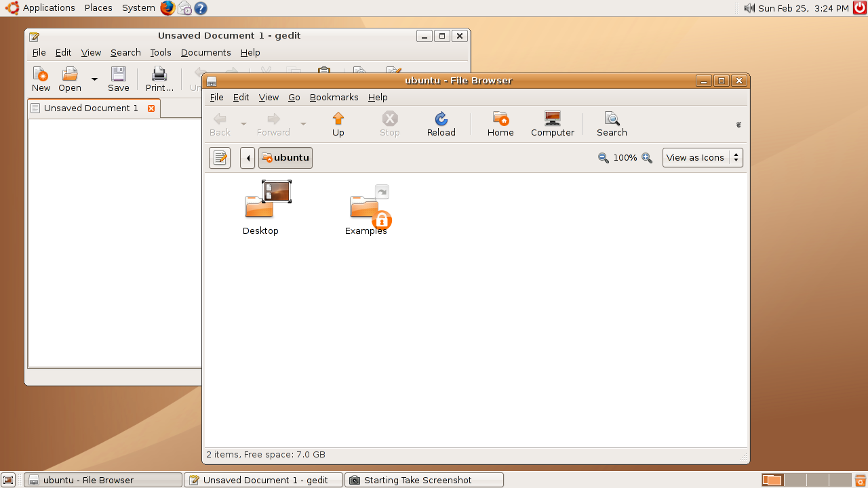Image resolution: width=868 pixels, height=488 pixels.
Task: Zoom in on the file browser view
Action: [646, 157]
